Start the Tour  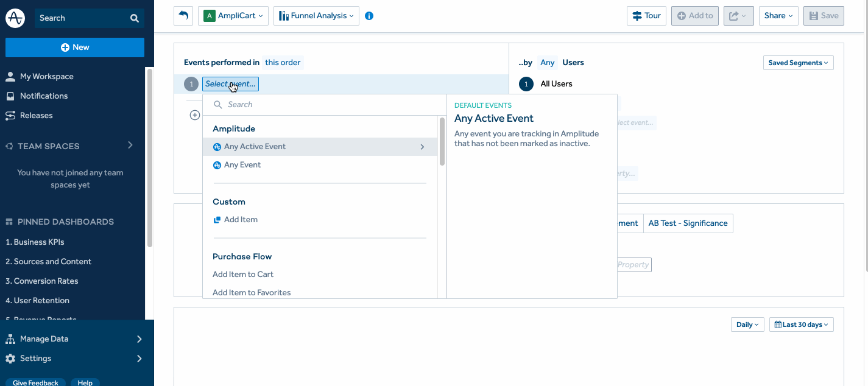pyautogui.click(x=646, y=16)
